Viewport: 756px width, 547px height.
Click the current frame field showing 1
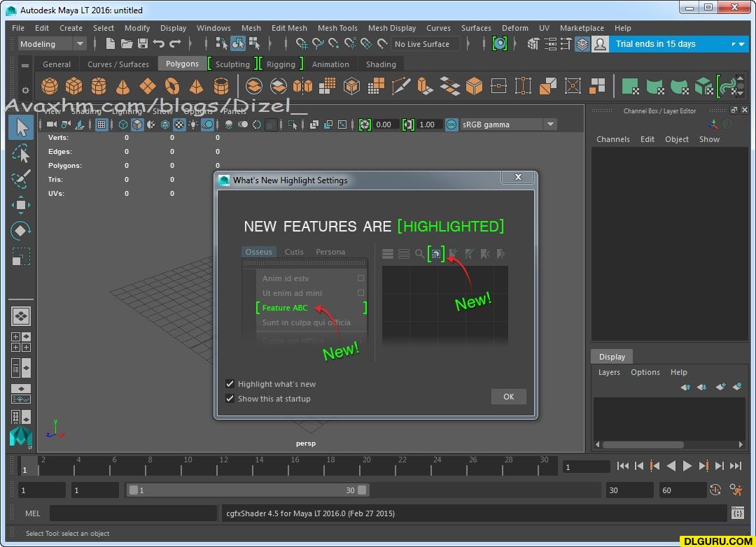click(x=587, y=467)
